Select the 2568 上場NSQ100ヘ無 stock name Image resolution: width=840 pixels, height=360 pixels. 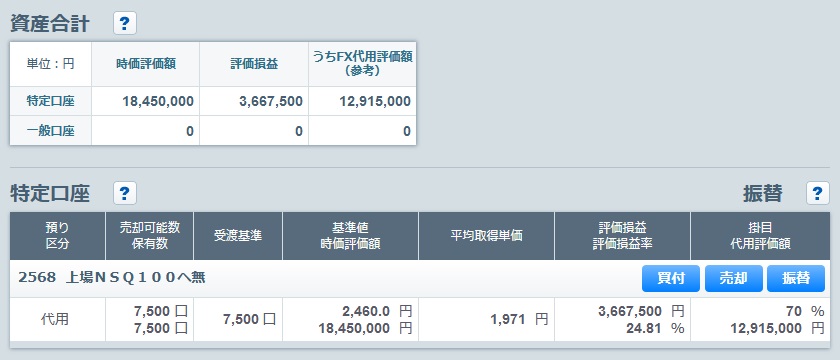point(112,278)
